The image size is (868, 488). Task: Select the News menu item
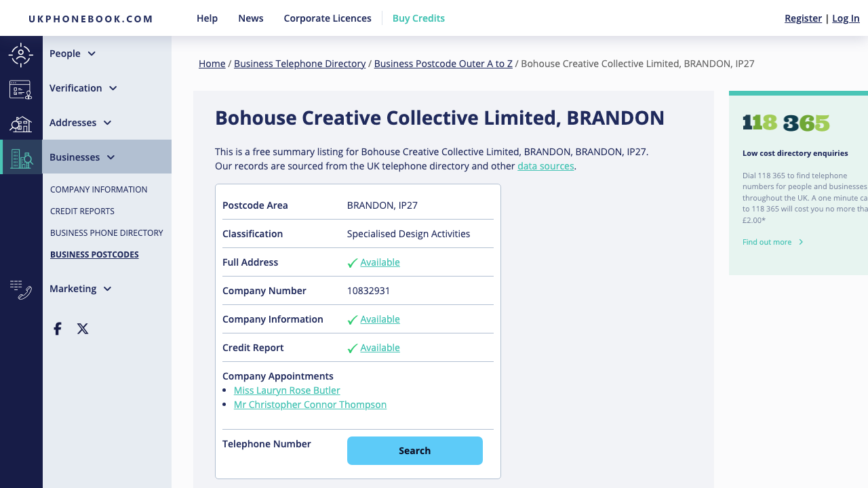point(251,18)
